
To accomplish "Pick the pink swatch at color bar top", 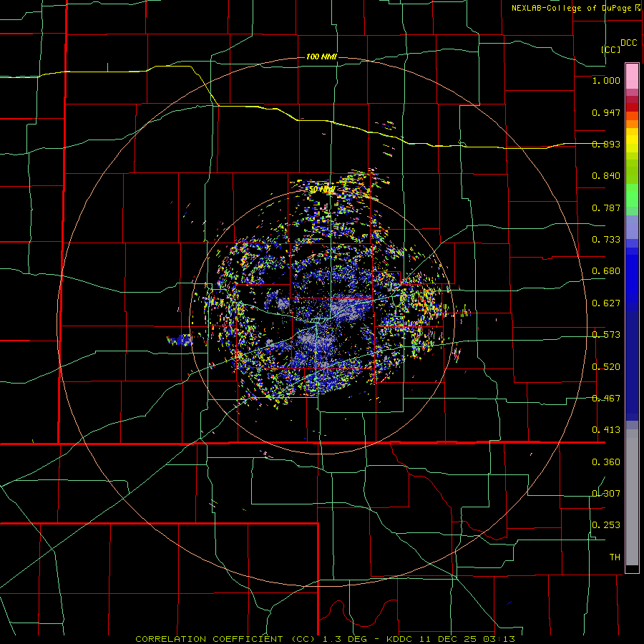I will (x=632, y=77).
